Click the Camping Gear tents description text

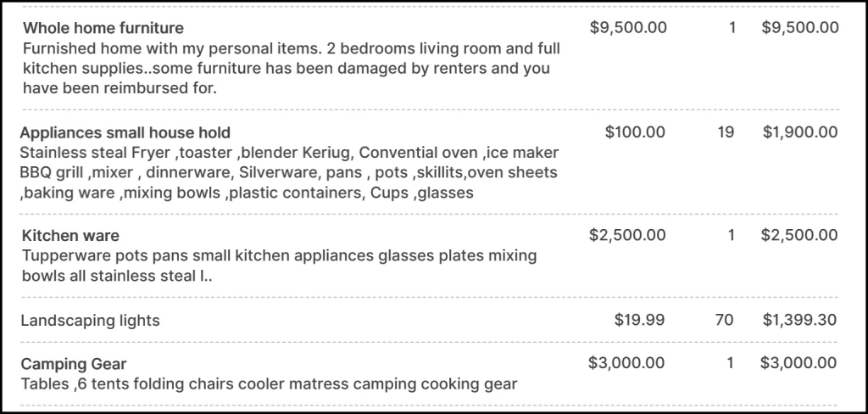269,384
